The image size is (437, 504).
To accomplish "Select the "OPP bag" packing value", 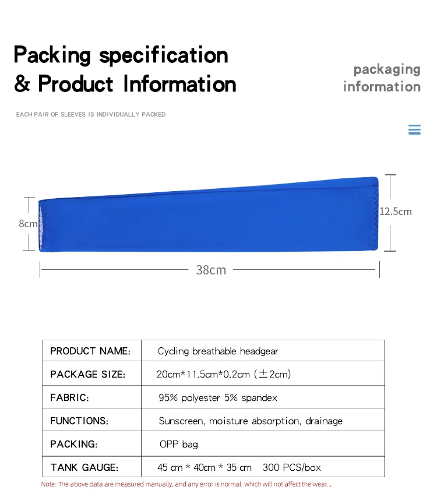I will tap(179, 444).
